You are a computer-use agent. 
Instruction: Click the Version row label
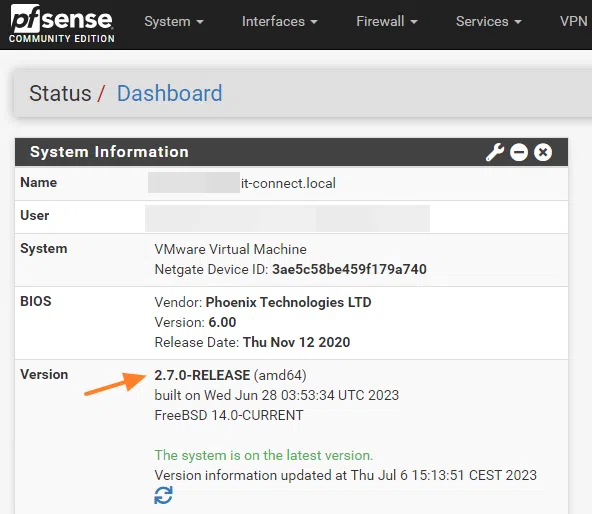44,374
